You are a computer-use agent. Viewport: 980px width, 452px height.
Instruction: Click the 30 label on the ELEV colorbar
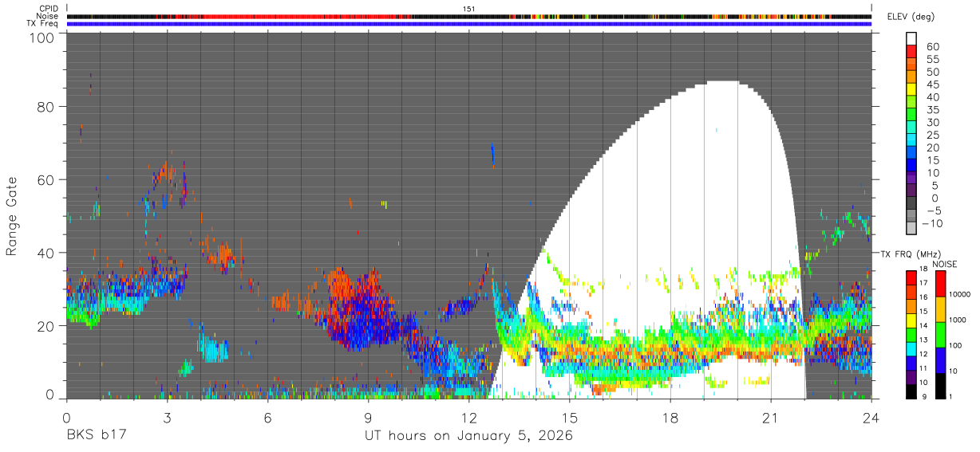coord(934,123)
